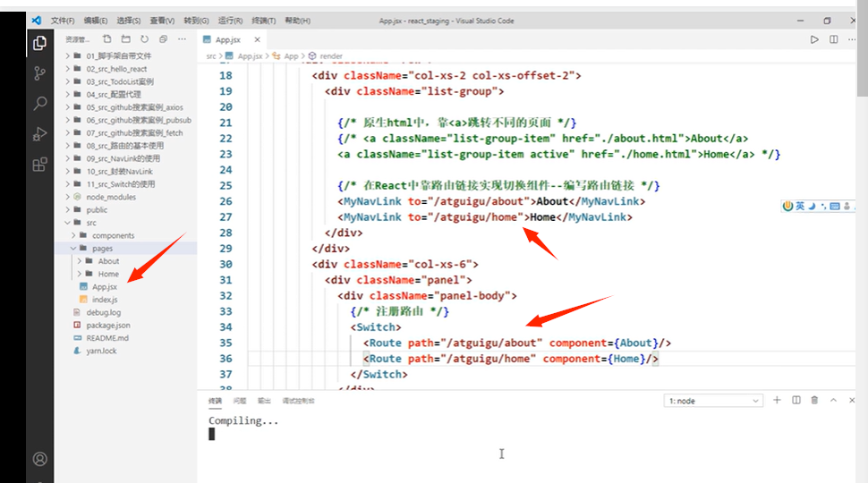Screen dimensions: 868x483
Task: Split the terminal panel
Action: (x=796, y=400)
